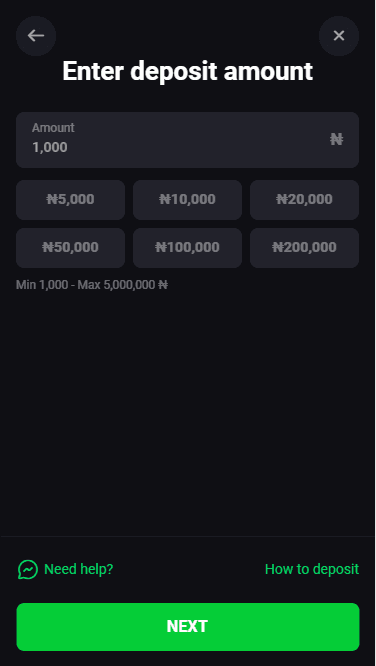The image size is (376, 666).
Task: Go back using the left arrow icon
Action: 36,36
